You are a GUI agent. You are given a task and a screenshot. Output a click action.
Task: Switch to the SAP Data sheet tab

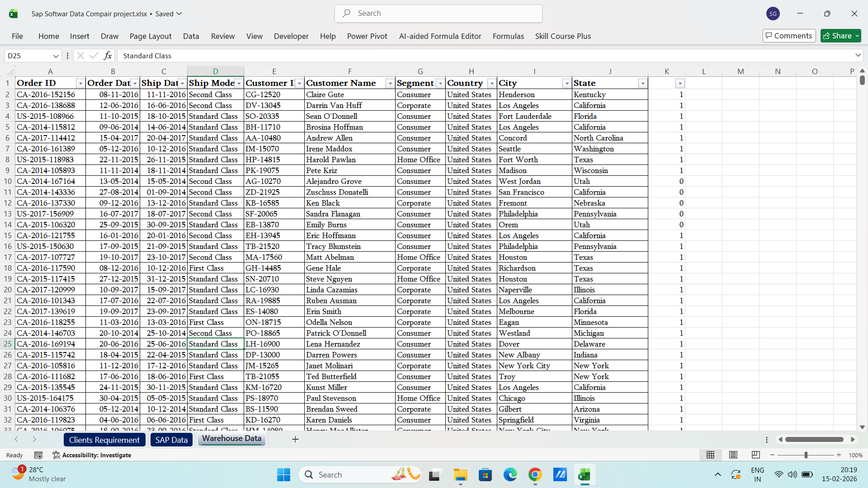click(x=171, y=440)
